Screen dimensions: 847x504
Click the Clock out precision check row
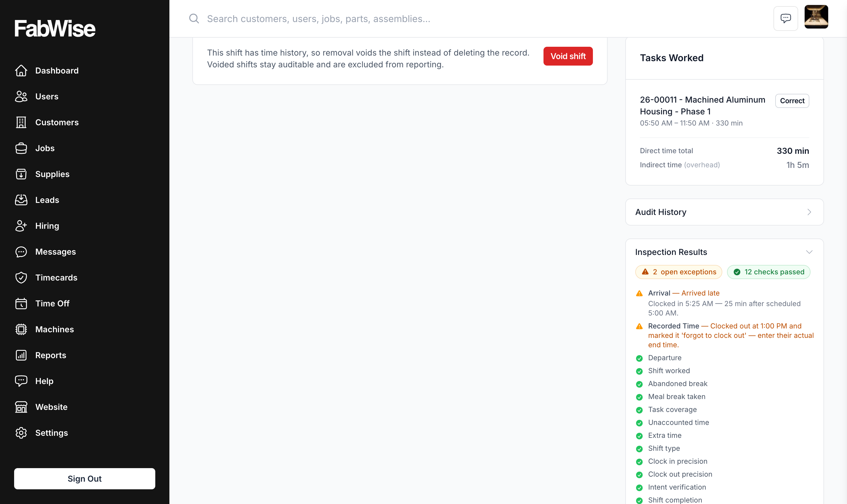pyautogui.click(x=724, y=474)
